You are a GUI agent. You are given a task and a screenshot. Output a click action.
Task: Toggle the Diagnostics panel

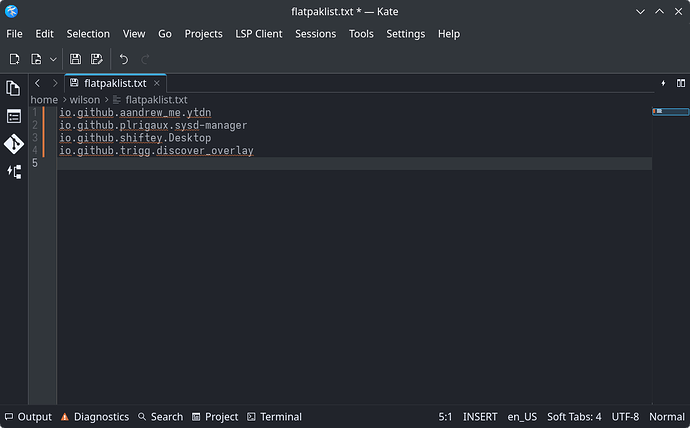tap(95, 417)
